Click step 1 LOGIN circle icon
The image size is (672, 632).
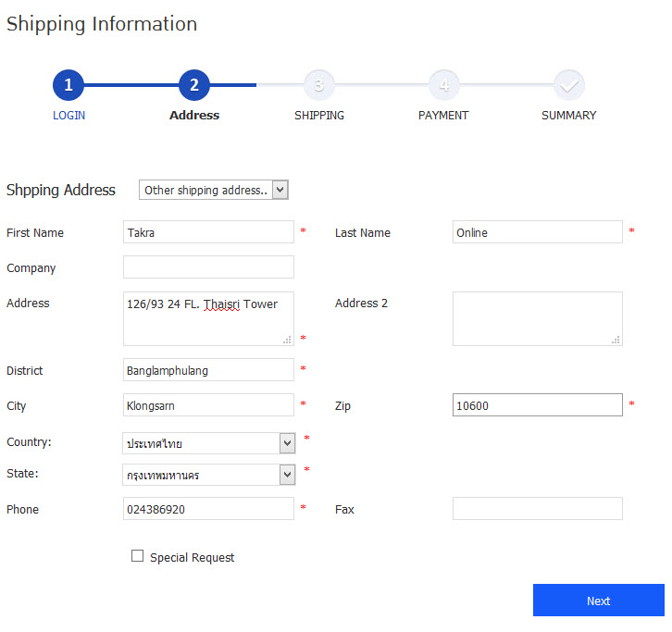(x=68, y=86)
